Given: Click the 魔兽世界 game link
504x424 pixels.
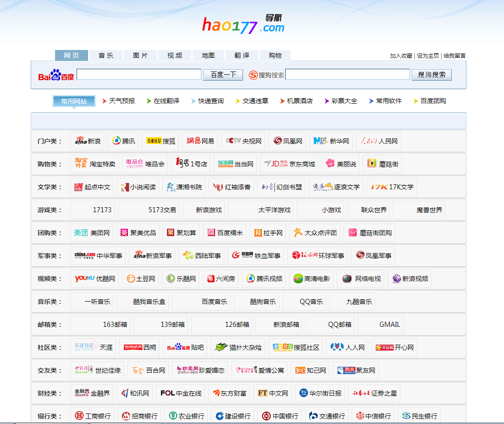Looking at the screenshot, I should click(x=429, y=210).
